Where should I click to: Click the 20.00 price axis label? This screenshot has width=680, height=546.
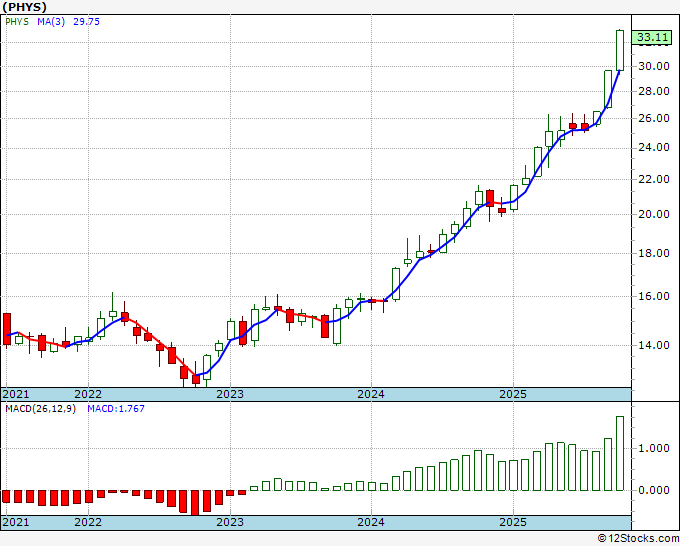point(654,214)
